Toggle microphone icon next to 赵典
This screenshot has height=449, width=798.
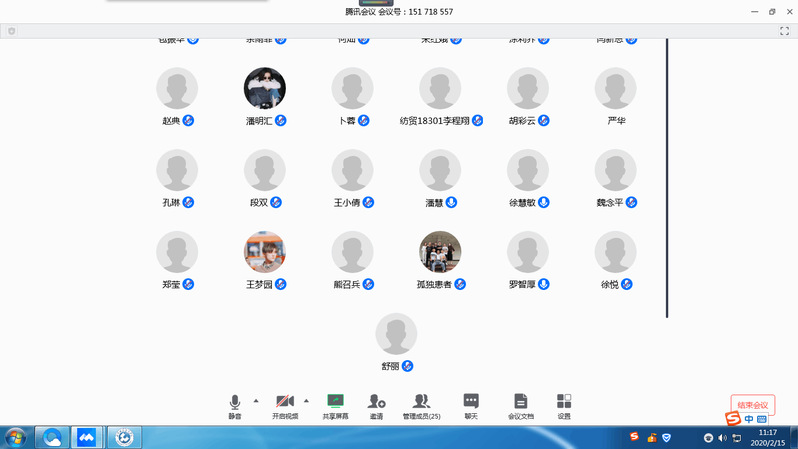click(x=188, y=120)
